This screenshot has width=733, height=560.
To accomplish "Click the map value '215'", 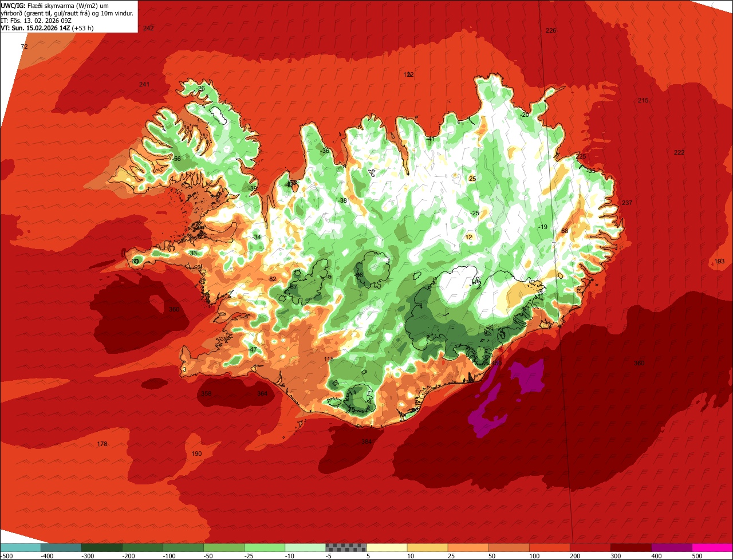I will (643, 100).
